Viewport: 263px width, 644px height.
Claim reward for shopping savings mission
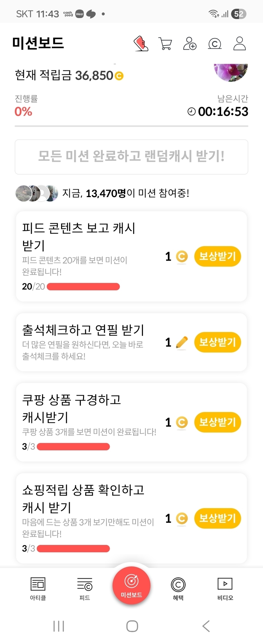pos(217,518)
